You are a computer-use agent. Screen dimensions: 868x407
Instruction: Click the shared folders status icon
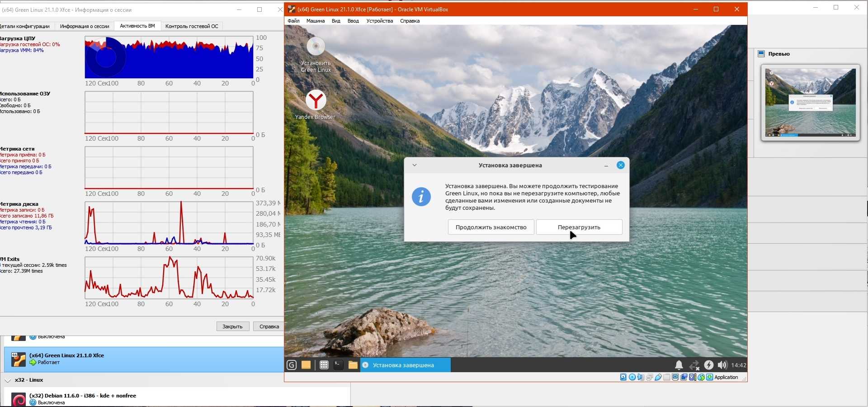point(666,377)
